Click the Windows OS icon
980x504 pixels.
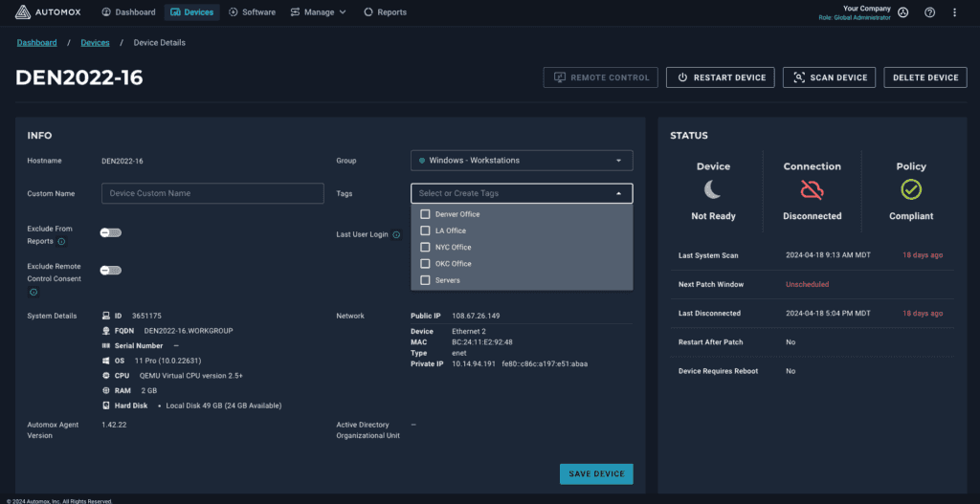(x=106, y=361)
